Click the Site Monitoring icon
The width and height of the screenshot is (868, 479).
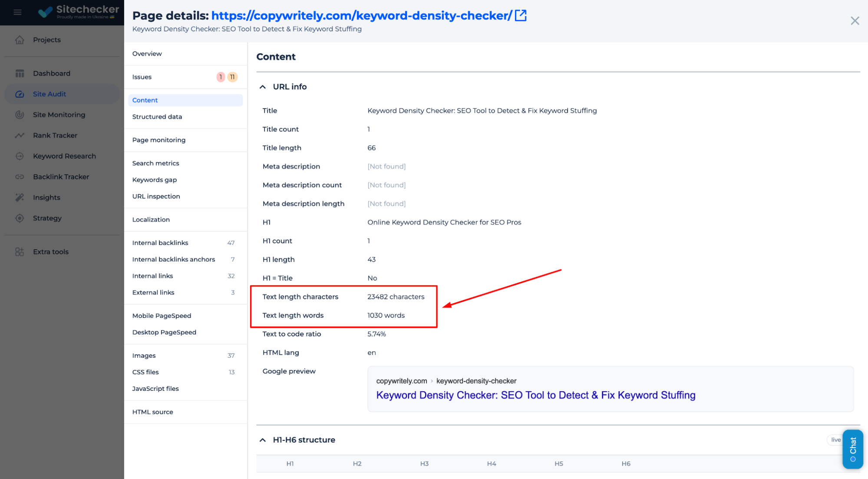click(20, 115)
